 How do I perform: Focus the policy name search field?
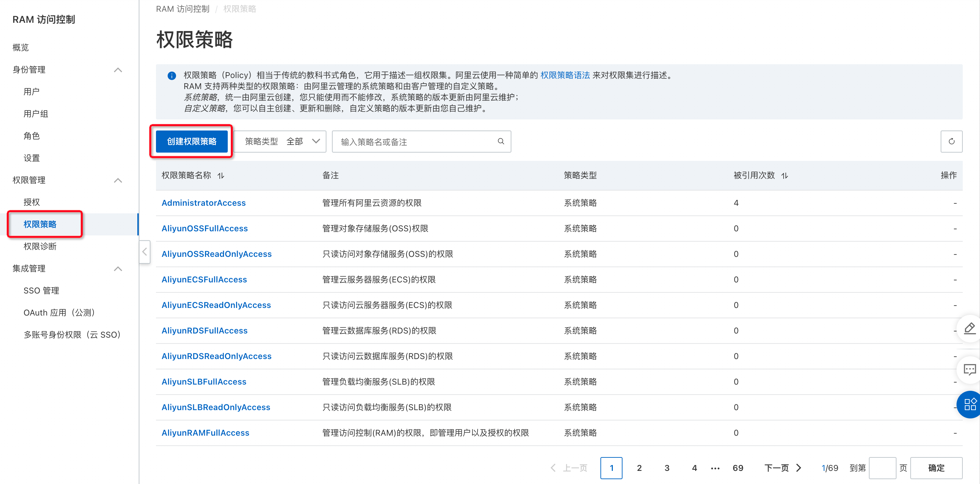[422, 142]
